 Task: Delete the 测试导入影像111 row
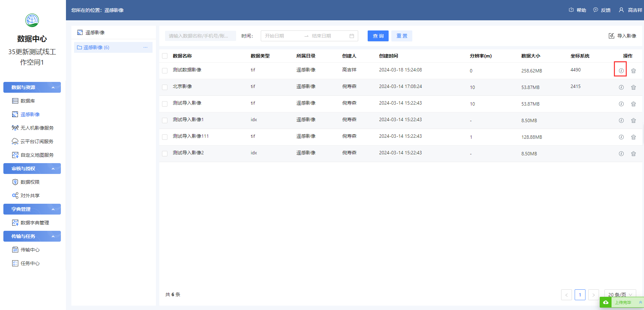[634, 137]
